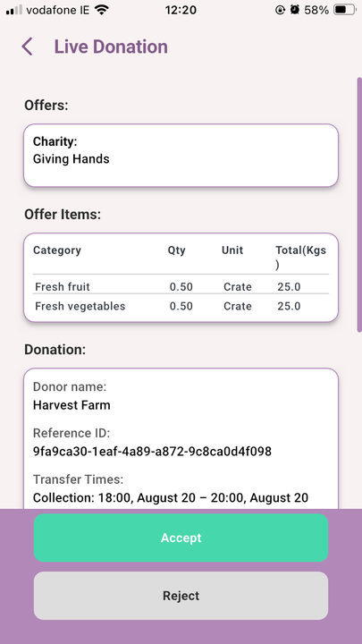Select the Fresh fruit row
The width and height of the screenshot is (362, 644).
(181, 286)
